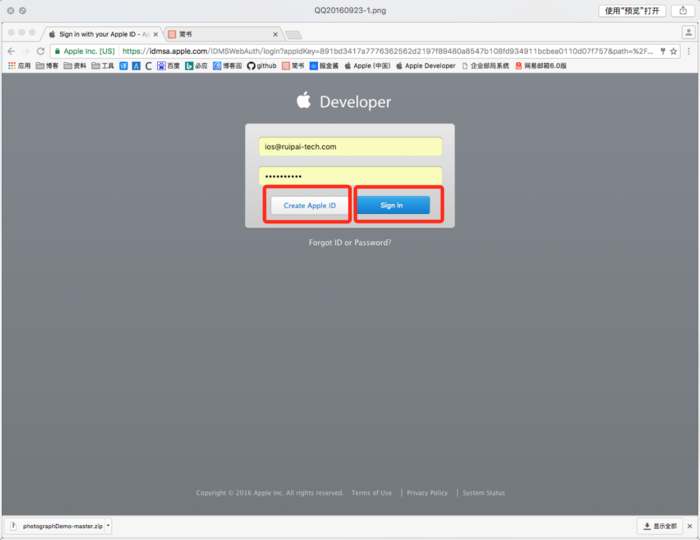Close the Sign in with Apple ID tab
The height and width of the screenshot is (540, 700).
coord(155,34)
